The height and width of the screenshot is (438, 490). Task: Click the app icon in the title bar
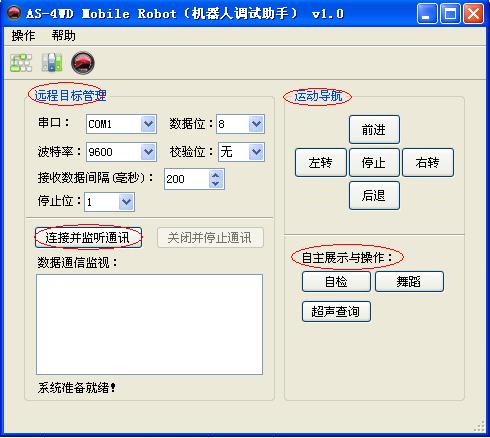coord(14,13)
